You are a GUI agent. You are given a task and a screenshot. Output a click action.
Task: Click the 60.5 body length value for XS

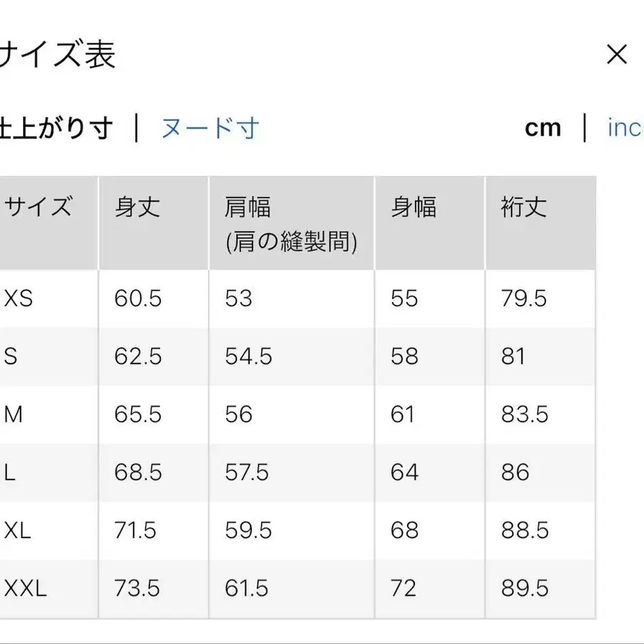(x=137, y=298)
